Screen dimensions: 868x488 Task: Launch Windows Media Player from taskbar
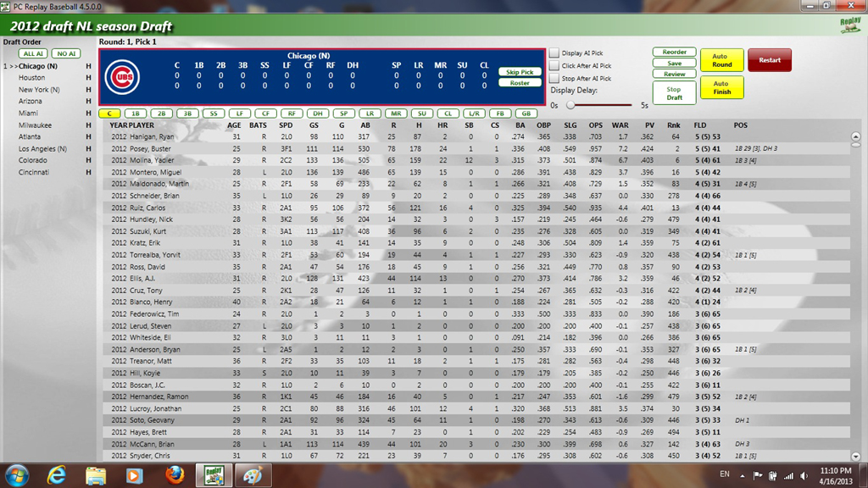pyautogui.click(x=134, y=474)
